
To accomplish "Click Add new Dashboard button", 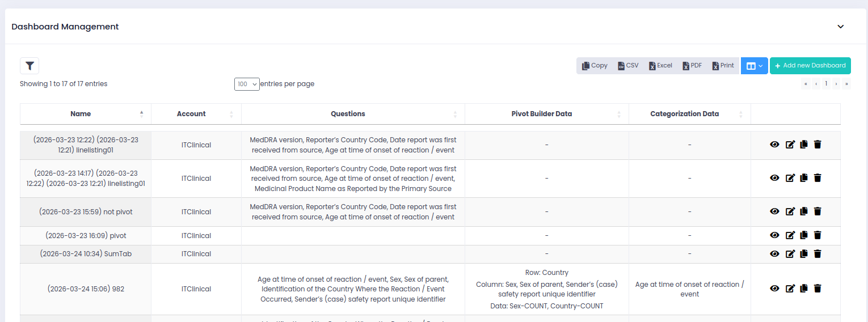I will point(810,66).
